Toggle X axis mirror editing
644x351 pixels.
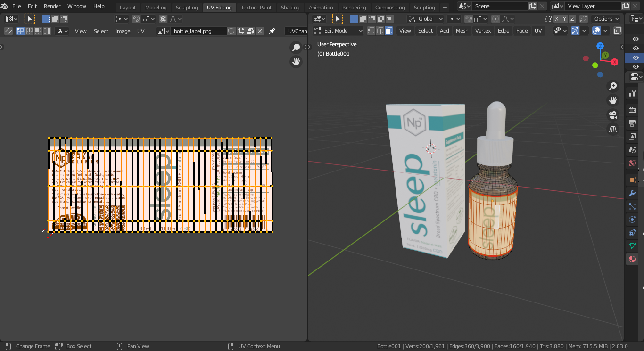(557, 19)
